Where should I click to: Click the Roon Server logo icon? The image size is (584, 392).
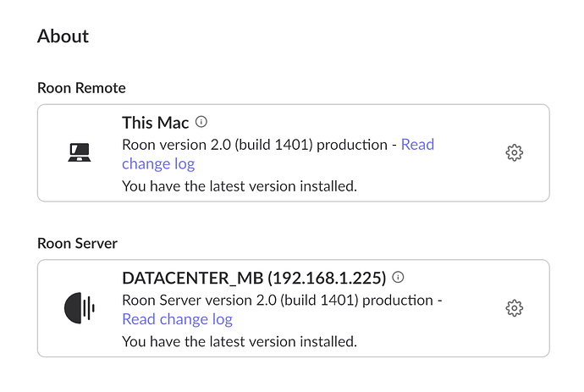point(80,308)
